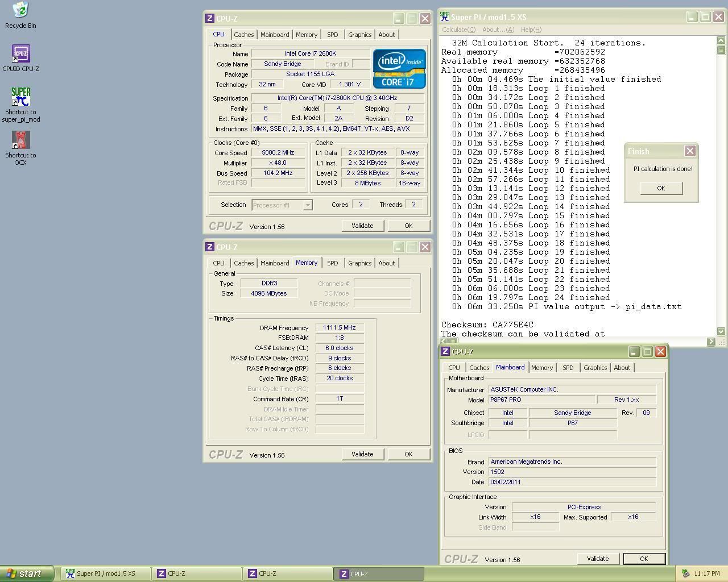Click the Mainboard CPU-Z window title icon
Screen dimensions: 728x582
[445, 352]
